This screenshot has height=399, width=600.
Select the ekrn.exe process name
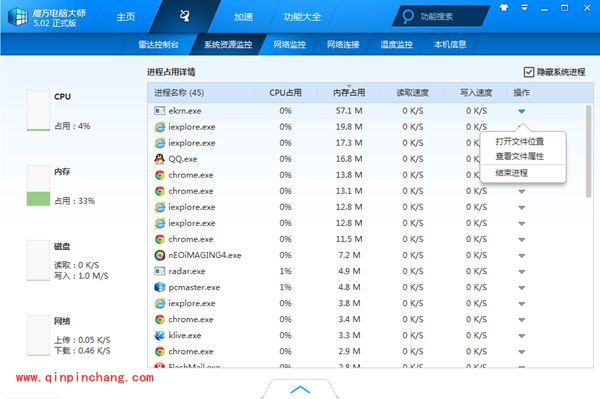(185, 111)
